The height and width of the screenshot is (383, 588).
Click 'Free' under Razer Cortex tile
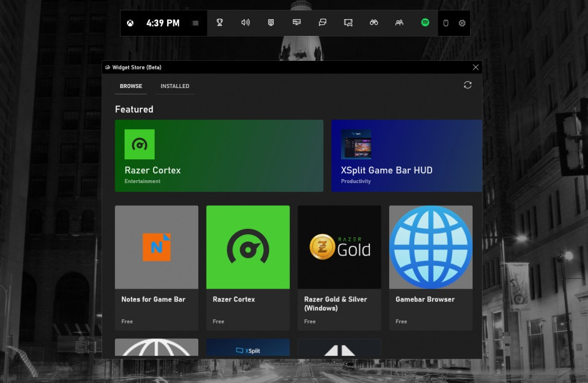pyautogui.click(x=218, y=322)
